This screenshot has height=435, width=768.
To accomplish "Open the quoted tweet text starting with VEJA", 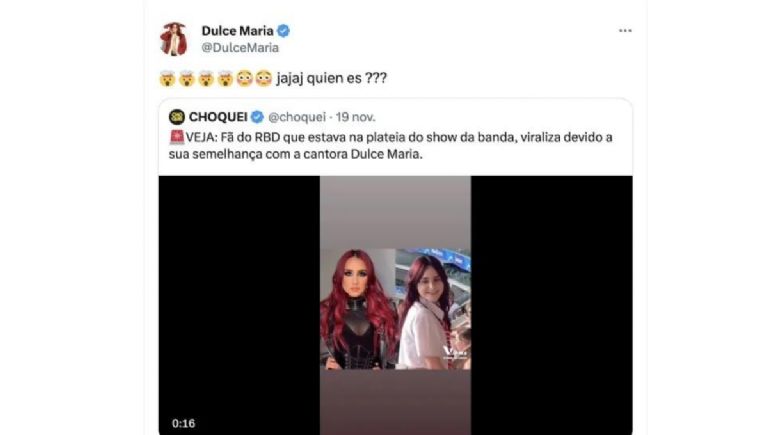I will [390, 145].
